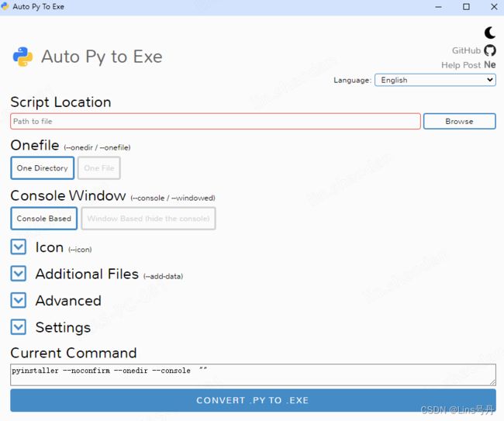Screen dimensions: 504x421
Task: Open the GitHub octocat icon
Action: (490, 50)
